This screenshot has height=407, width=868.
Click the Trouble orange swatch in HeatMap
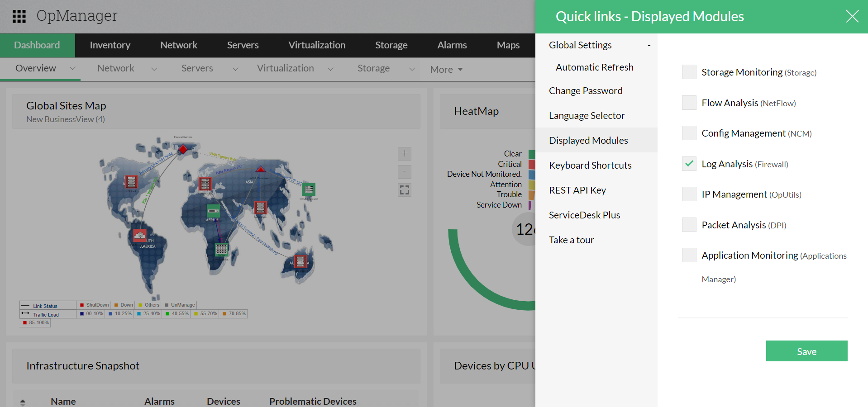click(532, 195)
